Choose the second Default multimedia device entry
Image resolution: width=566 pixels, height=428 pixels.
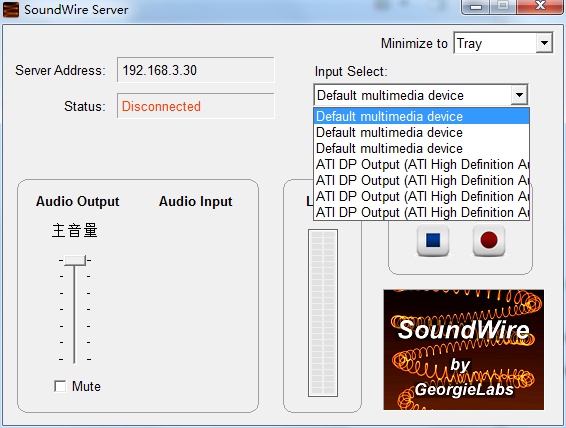click(422, 132)
